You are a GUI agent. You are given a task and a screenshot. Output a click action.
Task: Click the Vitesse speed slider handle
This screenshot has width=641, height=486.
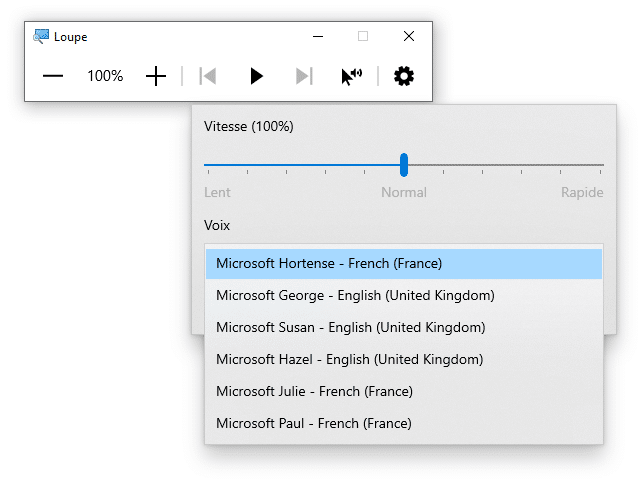(404, 164)
